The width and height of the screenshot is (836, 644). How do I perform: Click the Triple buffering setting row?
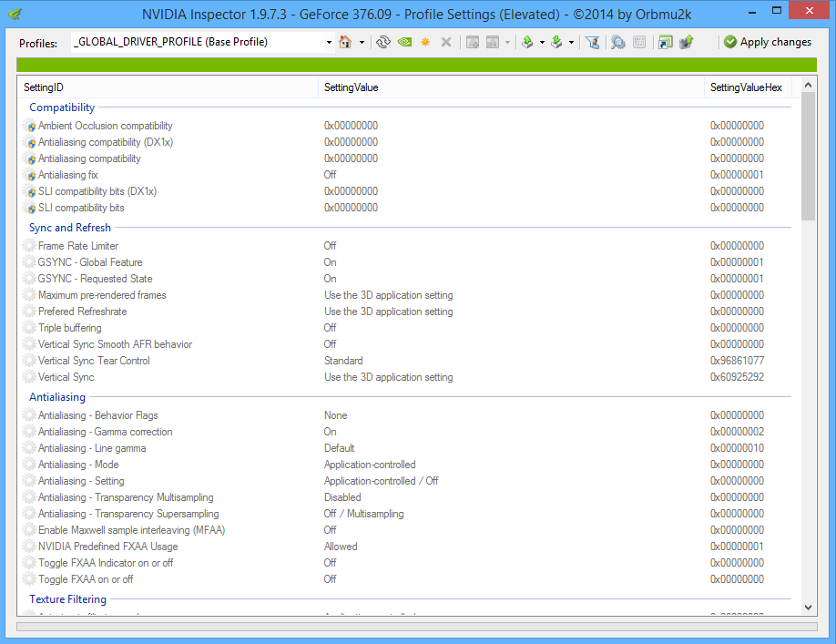coord(406,328)
